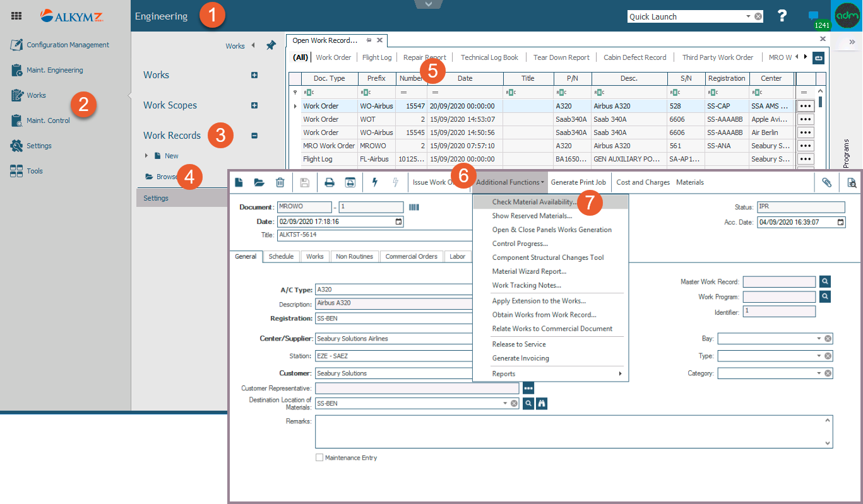The width and height of the screenshot is (863, 504).
Task: Click the Save disk icon in toolbar
Action: (x=305, y=182)
